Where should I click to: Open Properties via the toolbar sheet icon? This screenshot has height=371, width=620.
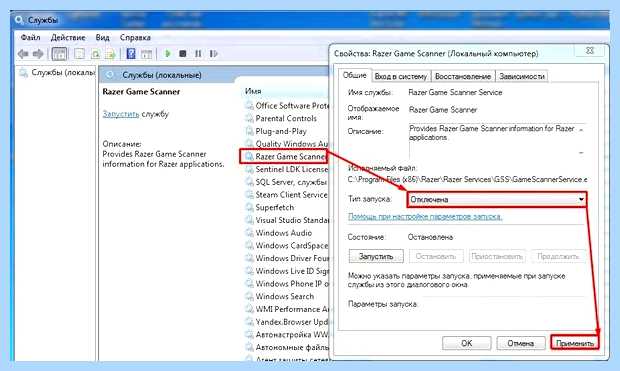point(79,53)
